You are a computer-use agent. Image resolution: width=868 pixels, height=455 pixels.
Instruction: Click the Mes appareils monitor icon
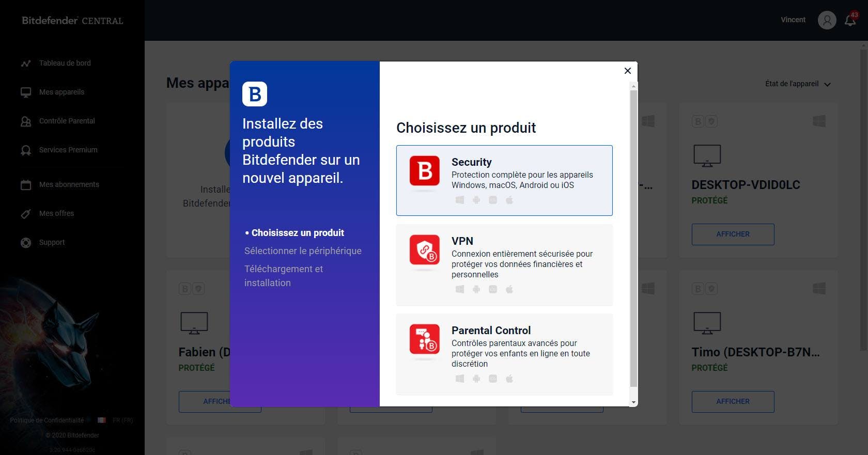click(x=26, y=92)
